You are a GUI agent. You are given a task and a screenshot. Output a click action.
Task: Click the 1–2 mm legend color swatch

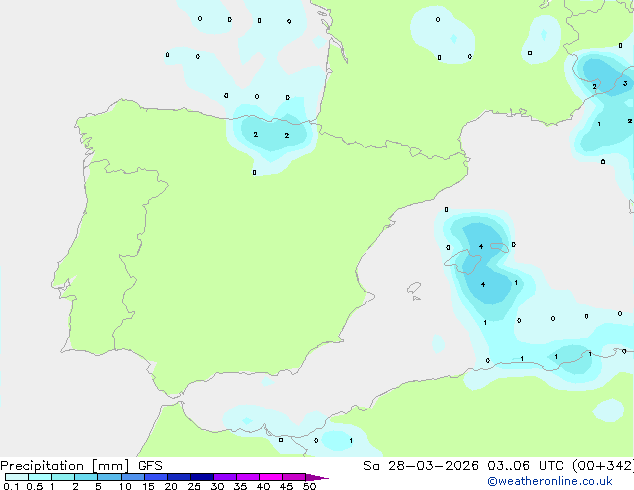coord(63,477)
